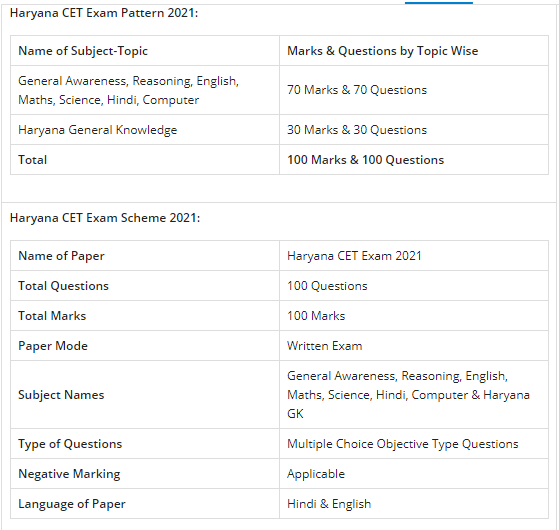Select the Name of Subject-Topic header cell

(x=145, y=51)
